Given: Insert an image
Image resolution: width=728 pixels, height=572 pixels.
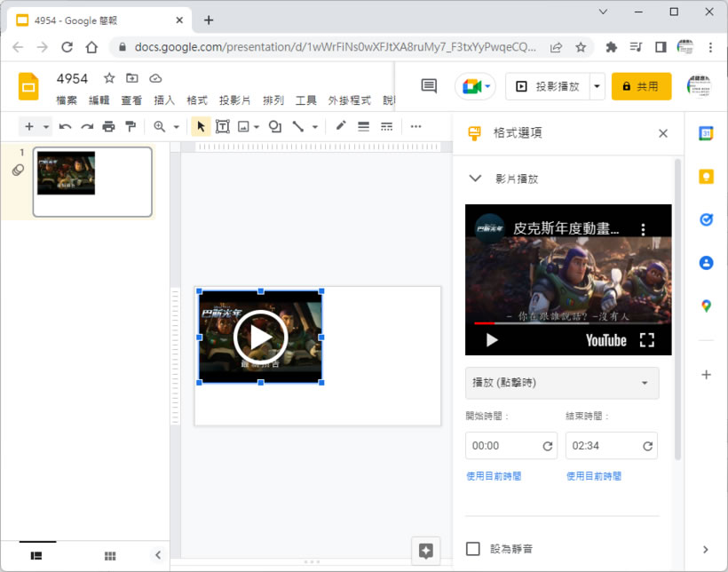Looking at the screenshot, I should (x=243, y=126).
